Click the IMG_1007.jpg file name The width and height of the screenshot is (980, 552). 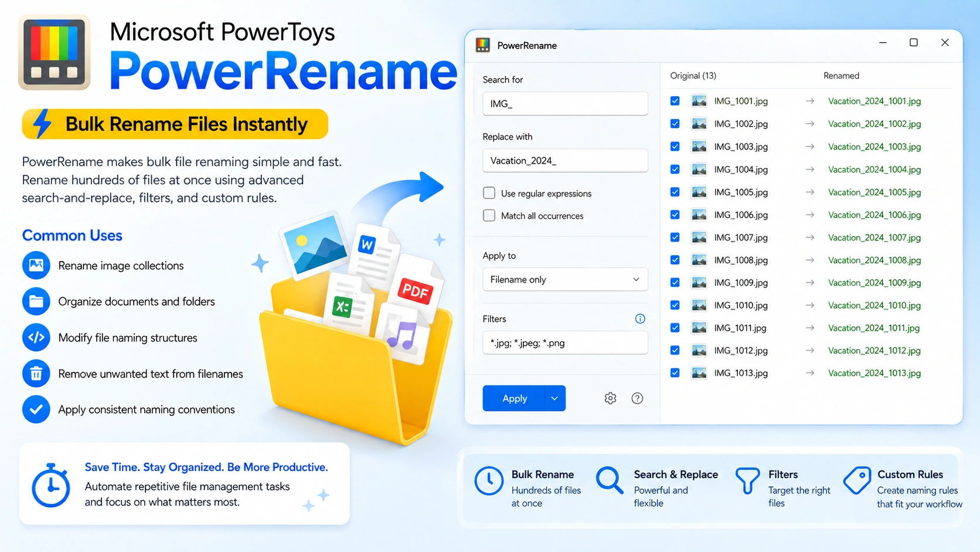[741, 238]
